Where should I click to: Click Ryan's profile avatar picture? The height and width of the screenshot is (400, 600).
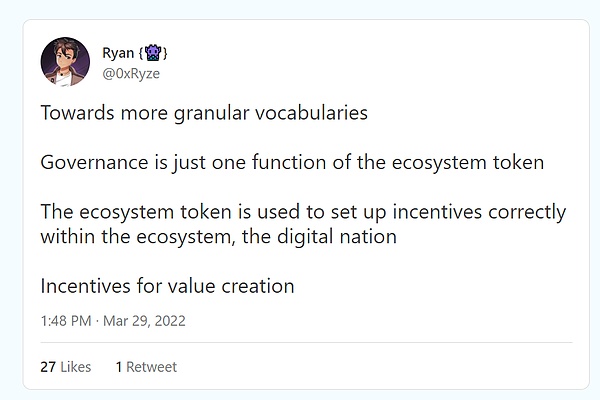point(66,61)
